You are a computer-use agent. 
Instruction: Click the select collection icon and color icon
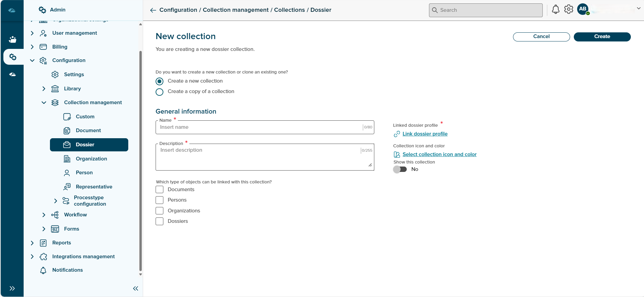tap(397, 154)
